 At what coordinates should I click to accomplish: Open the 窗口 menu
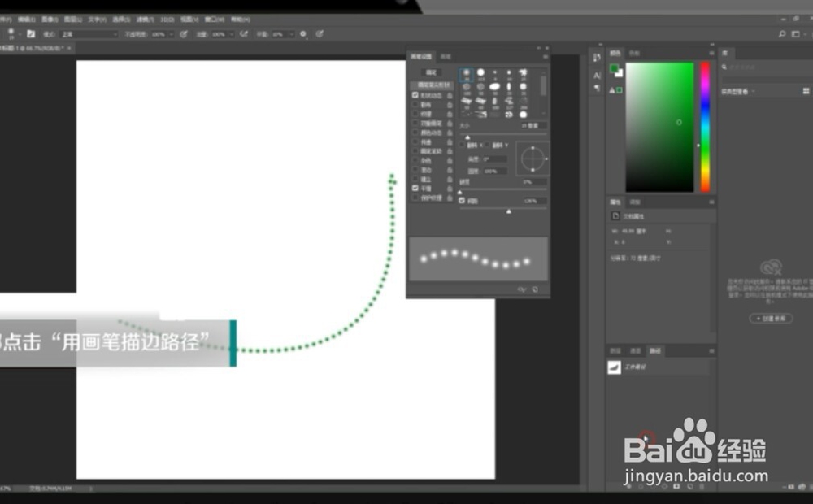[214, 20]
